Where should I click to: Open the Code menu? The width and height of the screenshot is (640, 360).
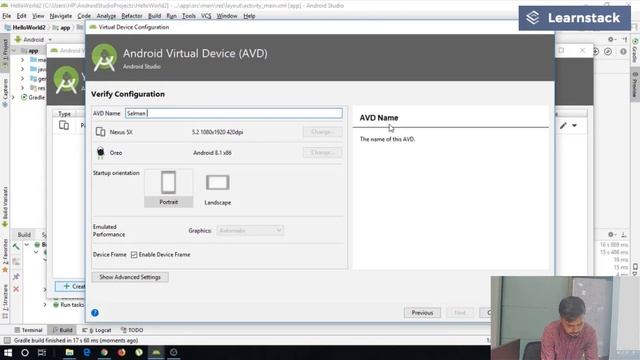(84, 16)
